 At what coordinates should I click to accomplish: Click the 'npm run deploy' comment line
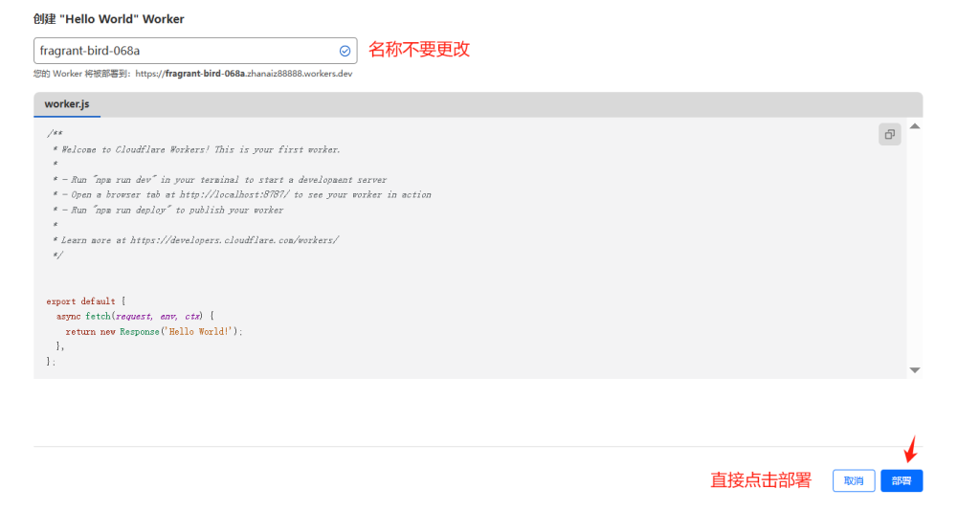tap(168, 210)
